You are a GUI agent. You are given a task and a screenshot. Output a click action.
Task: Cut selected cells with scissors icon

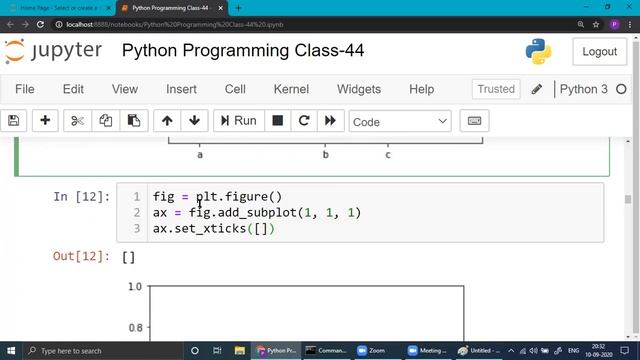[77, 121]
